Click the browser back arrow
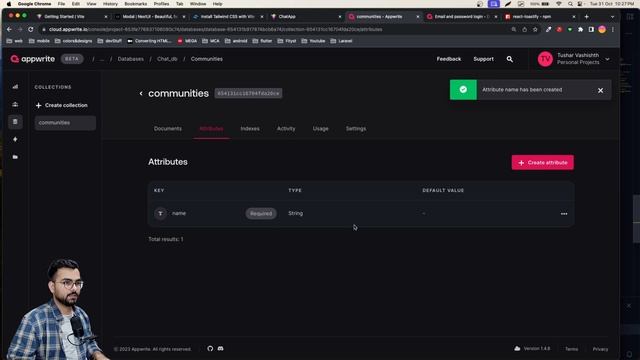Screen dimensions: 640x360 click(9, 29)
